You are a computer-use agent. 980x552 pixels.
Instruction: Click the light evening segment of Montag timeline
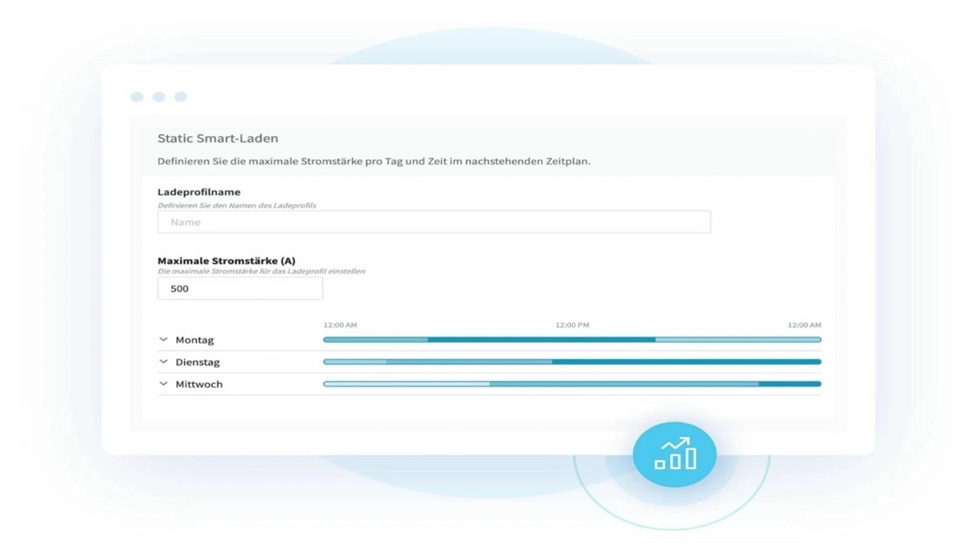click(737, 340)
